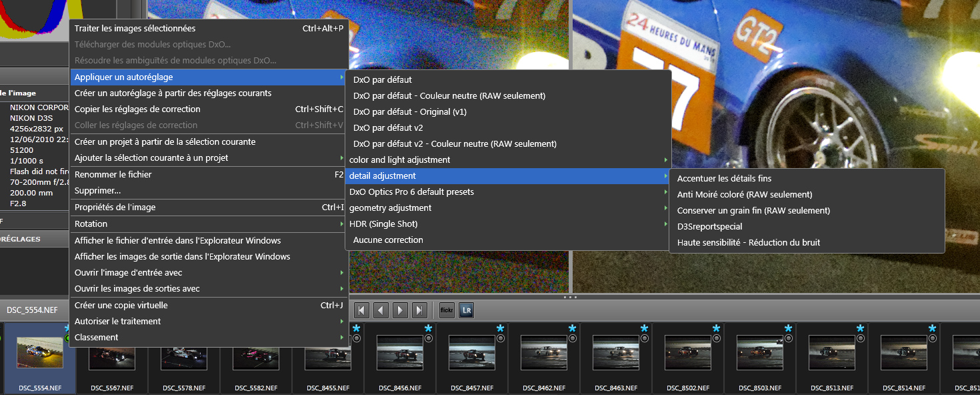Toggle processing circle on DSC_8455.NEF
The width and height of the screenshot is (980, 395).
click(x=357, y=338)
